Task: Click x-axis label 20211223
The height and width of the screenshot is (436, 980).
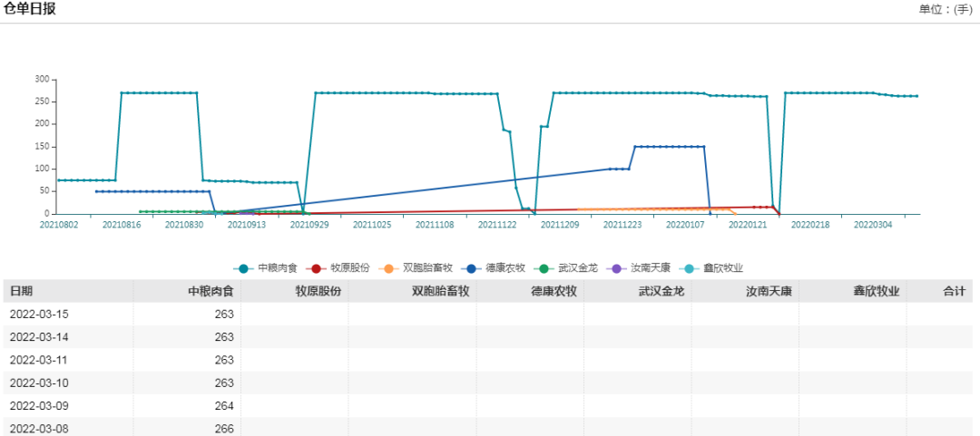Action: [x=622, y=224]
